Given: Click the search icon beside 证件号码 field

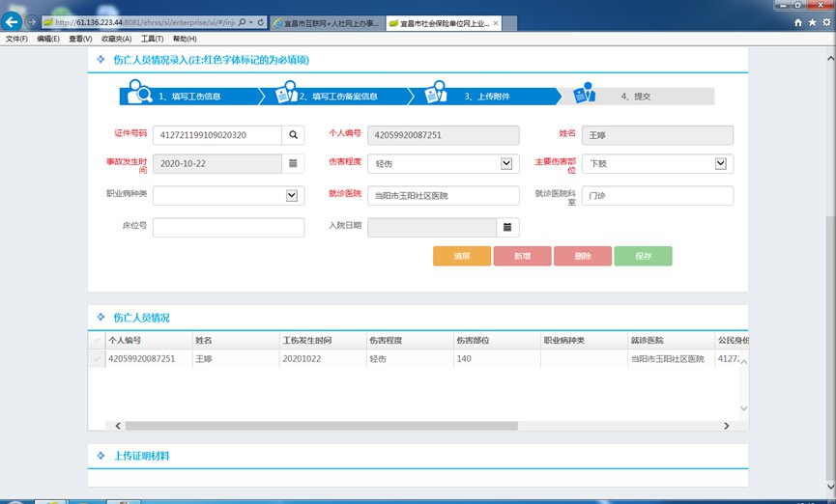Looking at the screenshot, I should [294, 135].
